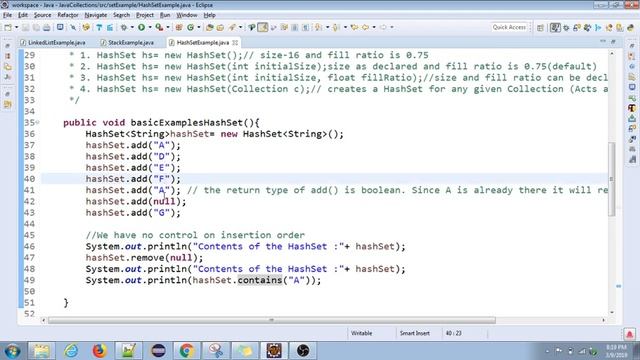640x360 pixels.
Task: Click the Last Edit Location arrow icon
Action: [354, 27]
